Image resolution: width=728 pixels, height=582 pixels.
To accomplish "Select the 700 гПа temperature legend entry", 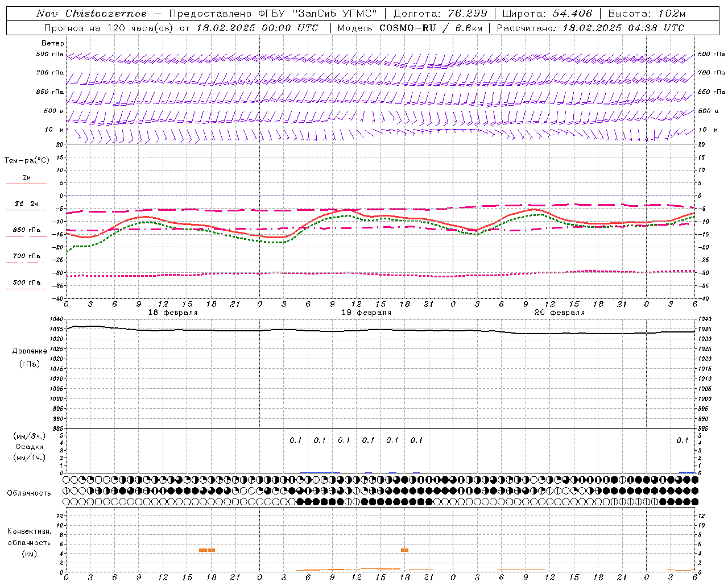I will 27,256.
